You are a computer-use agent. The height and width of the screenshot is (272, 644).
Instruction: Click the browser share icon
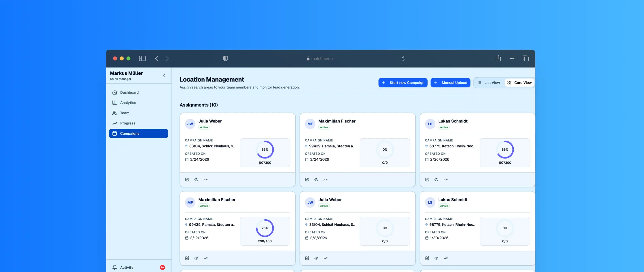498,59
